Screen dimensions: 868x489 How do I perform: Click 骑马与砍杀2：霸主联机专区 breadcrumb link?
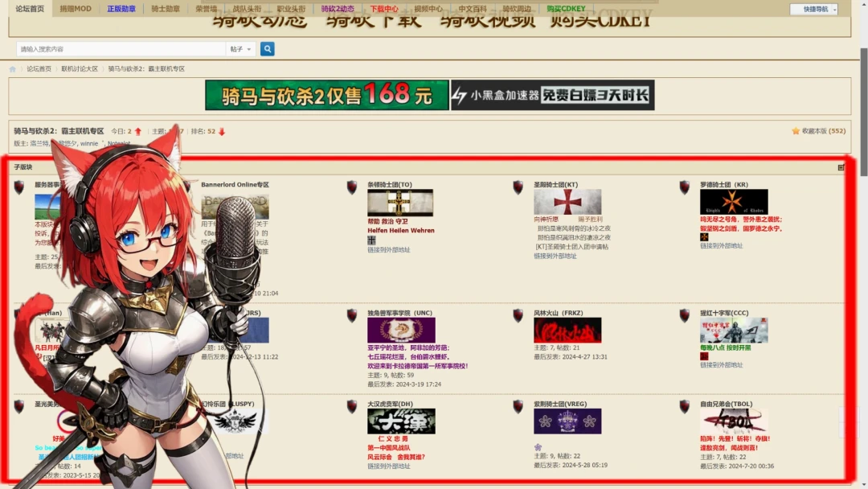(x=146, y=68)
